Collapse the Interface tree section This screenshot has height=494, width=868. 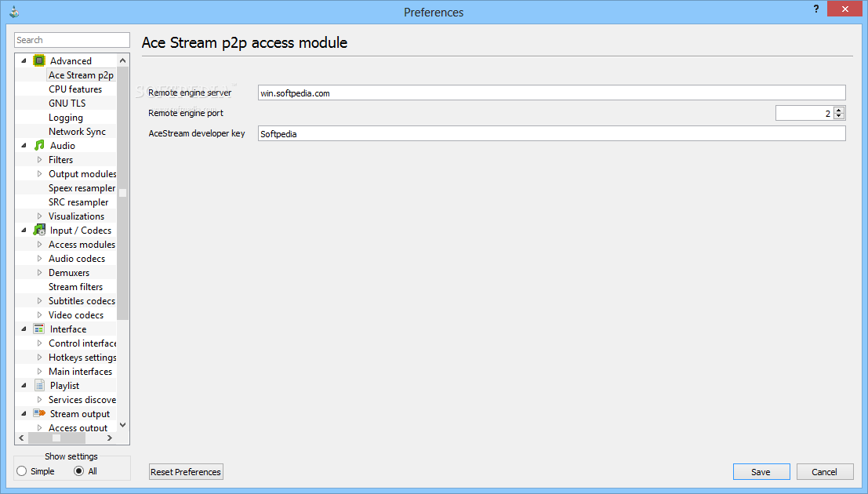tap(24, 329)
